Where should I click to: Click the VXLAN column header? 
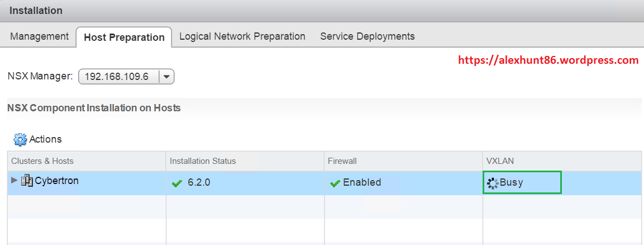pos(500,161)
